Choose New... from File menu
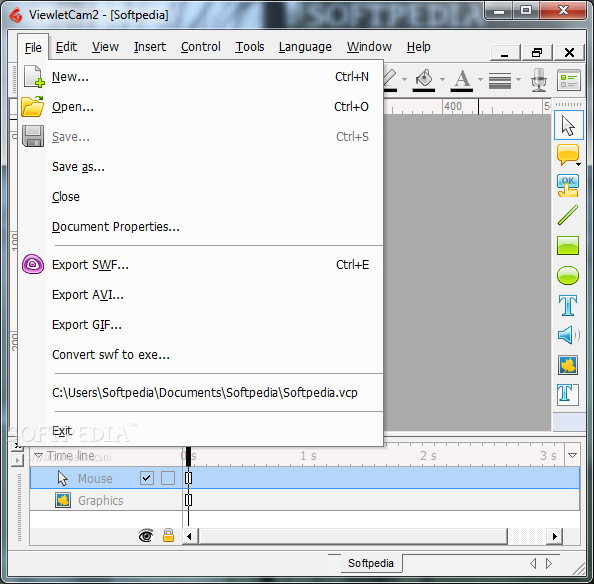The image size is (594, 584). [200, 77]
